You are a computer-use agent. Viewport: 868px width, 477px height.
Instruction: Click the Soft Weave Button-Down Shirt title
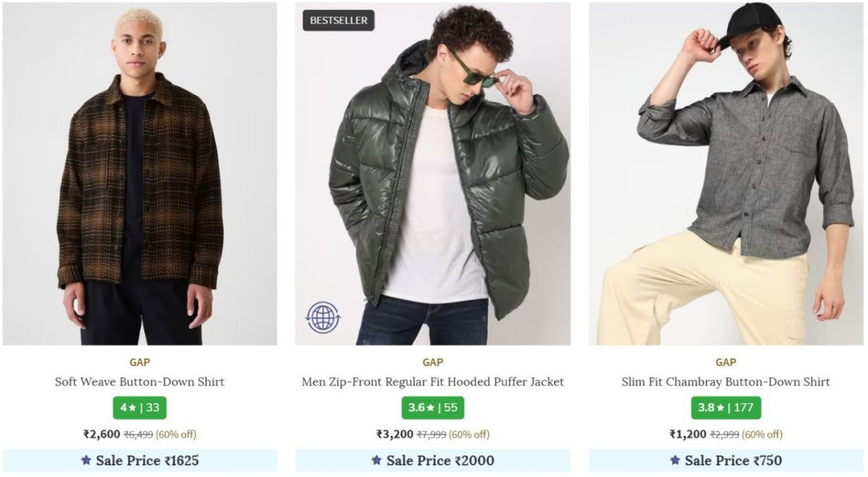click(140, 382)
